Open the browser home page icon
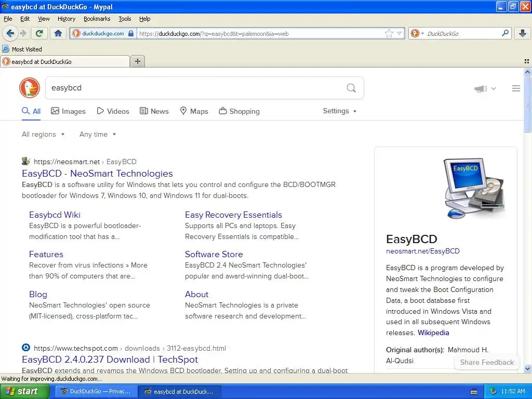This screenshot has width=532, height=399. point(58,33)
